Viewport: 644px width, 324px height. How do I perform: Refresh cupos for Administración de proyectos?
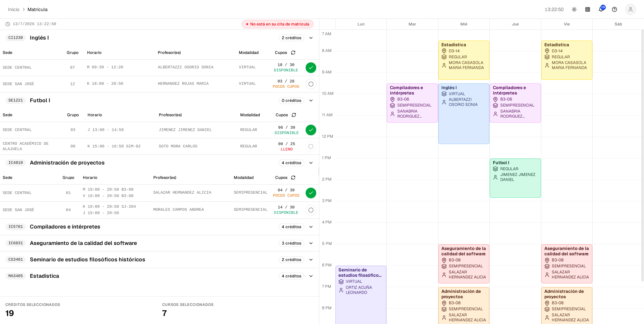[x=293, y=178]
